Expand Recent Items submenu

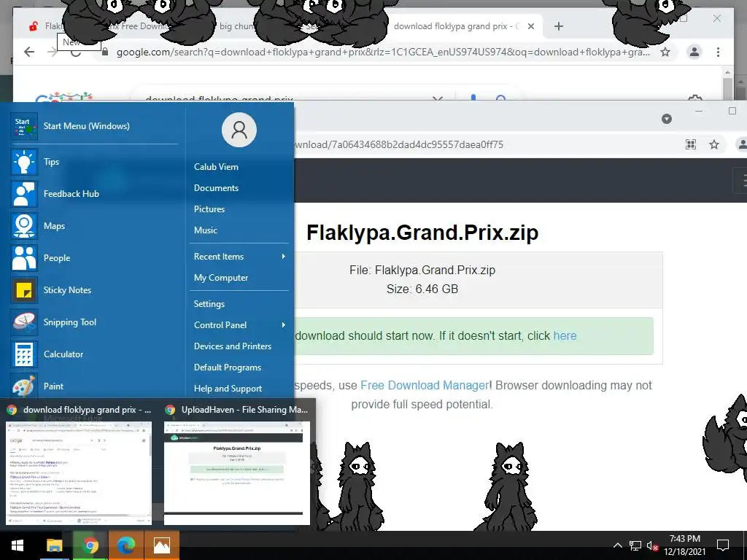pyautogui.click(x=239, y=257)
